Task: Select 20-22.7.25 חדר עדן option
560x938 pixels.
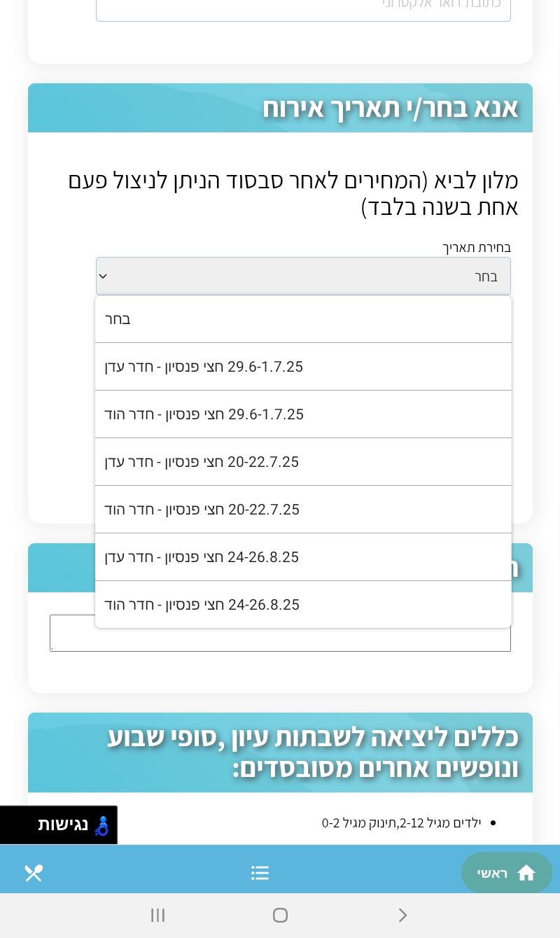Action: pos(303,462)
